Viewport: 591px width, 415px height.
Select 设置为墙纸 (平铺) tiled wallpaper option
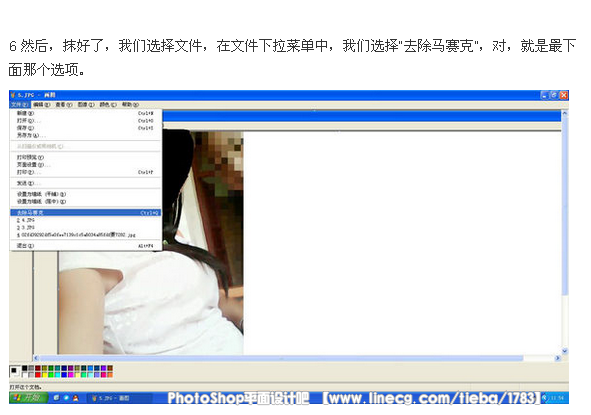[x=86, y=194]
